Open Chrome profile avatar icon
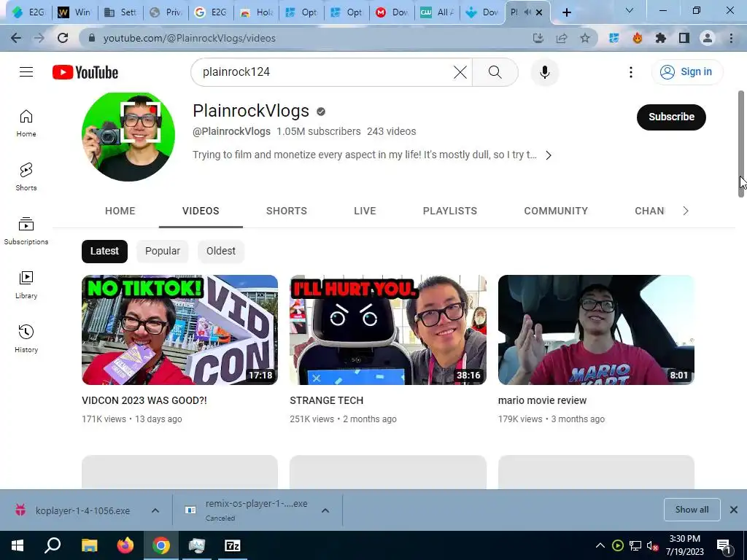Viewport: 747px width, 560px height. point(708,38)
